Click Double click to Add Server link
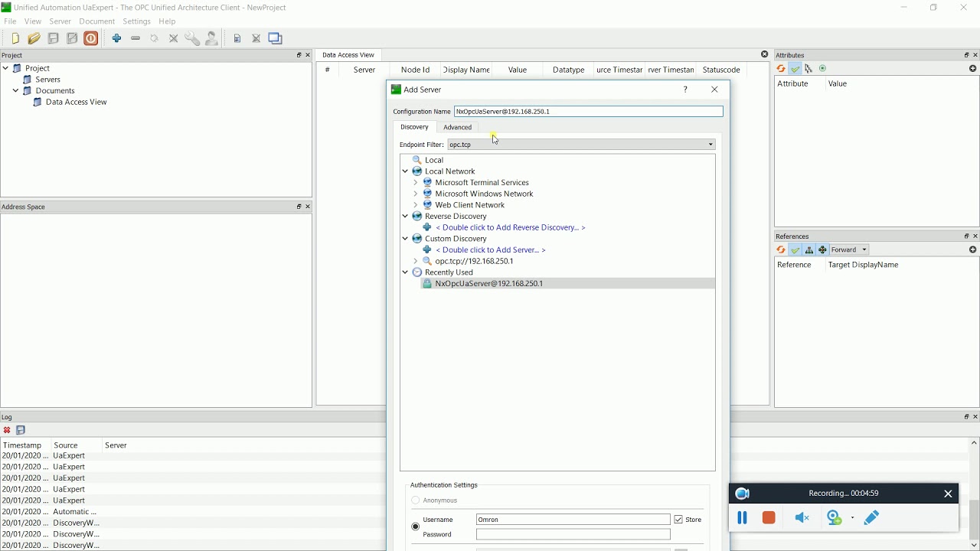 (x=491, y=250)
